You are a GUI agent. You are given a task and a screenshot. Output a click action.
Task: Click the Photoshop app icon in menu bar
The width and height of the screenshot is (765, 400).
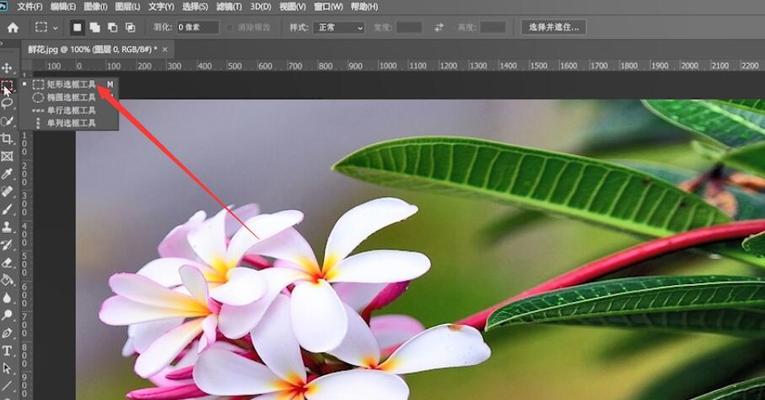pyautogui.click(x=4, y=6)
